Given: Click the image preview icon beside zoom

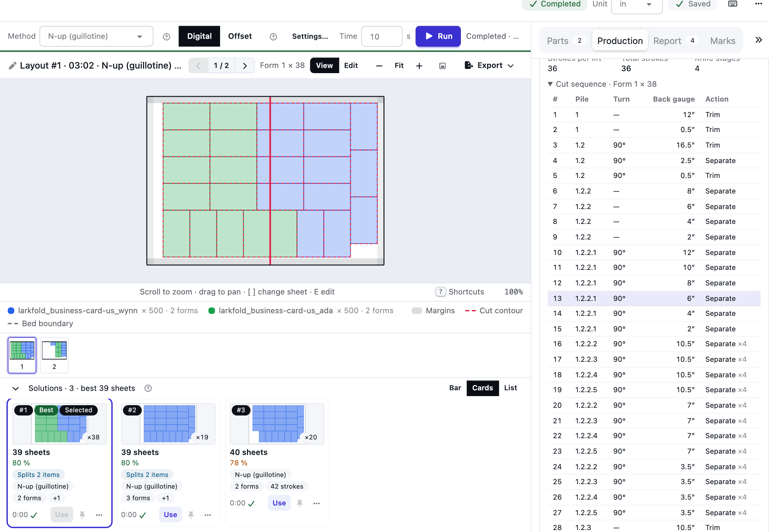Looking at the screenshot, I should [442, 66].
